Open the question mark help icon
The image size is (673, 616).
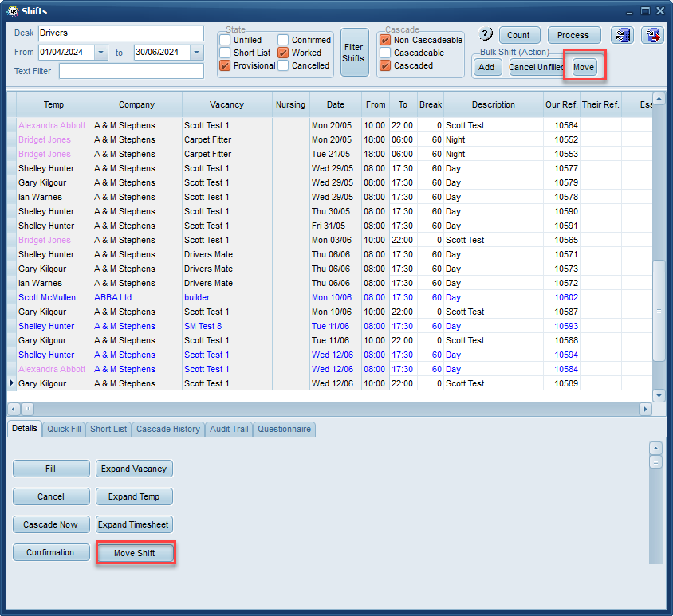point(485,34)
